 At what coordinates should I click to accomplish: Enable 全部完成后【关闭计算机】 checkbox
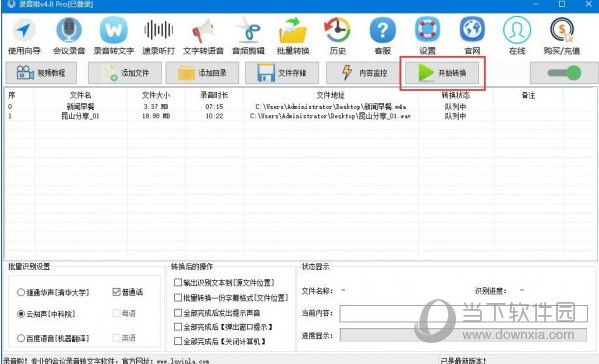coord(178,341)
